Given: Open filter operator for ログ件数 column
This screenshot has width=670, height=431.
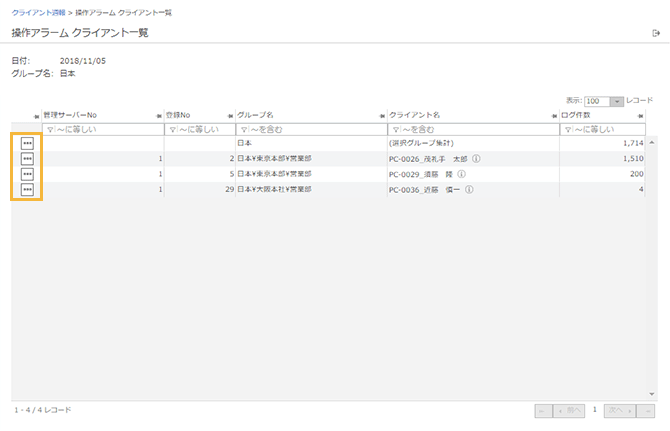Looking at the screenshot, I should click(567, 129).
